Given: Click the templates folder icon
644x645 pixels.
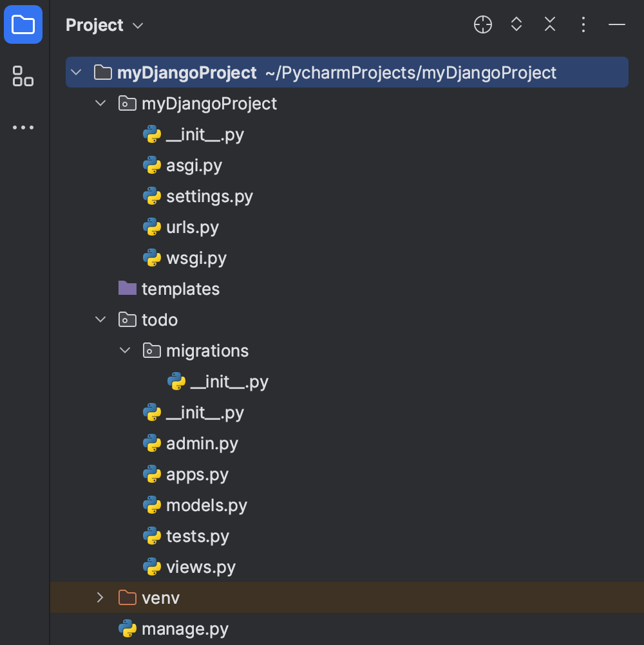Looking at the screenshot, I should tap(126, 288).
